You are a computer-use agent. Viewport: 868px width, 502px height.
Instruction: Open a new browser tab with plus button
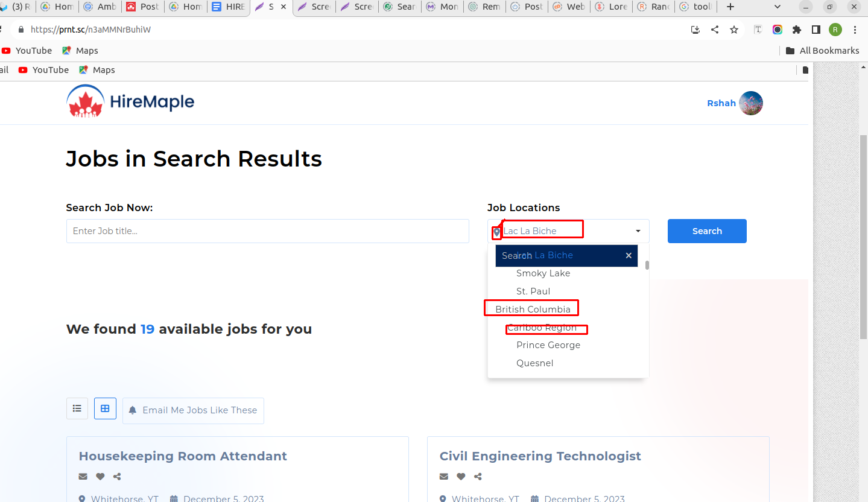[x=730, y=7]
